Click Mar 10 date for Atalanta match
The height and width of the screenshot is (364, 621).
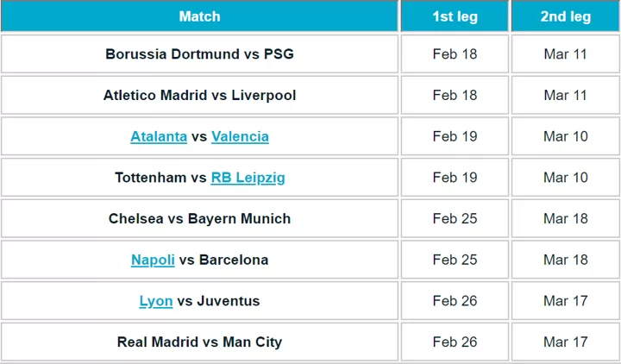pos(566,136)
